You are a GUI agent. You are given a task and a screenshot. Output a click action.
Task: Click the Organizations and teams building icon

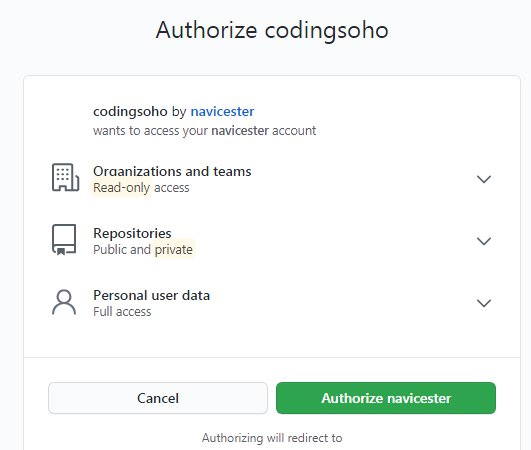[65, 177]
